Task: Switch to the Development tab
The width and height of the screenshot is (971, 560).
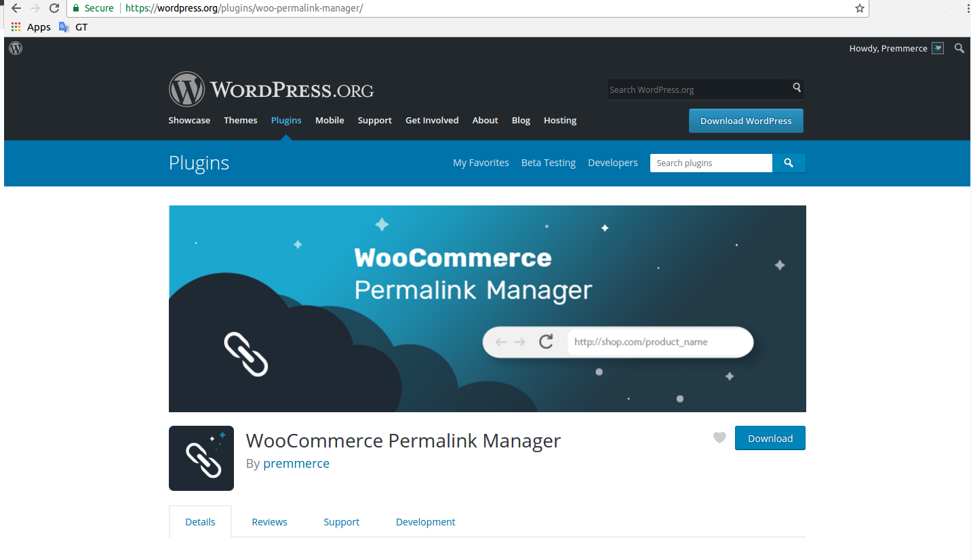Action: [425, 522]
